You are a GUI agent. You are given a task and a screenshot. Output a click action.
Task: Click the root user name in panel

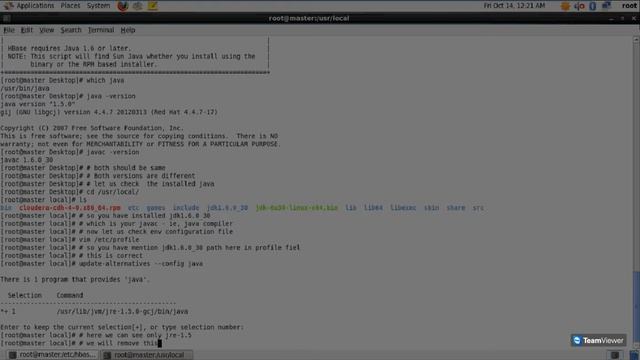pos(629,6)
